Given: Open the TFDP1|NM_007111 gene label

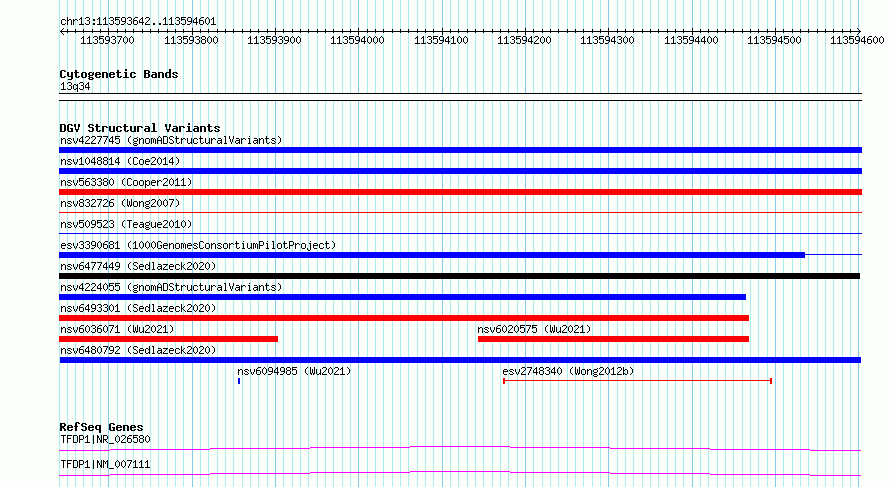Looking at the screenshot, I should (106, 464).
